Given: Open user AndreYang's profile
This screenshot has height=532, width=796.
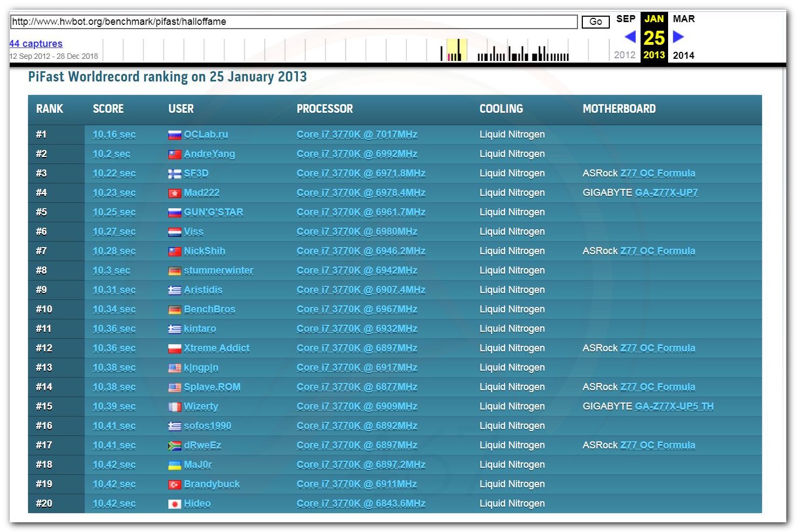Looking at the screenshot, I should [209, 154].
